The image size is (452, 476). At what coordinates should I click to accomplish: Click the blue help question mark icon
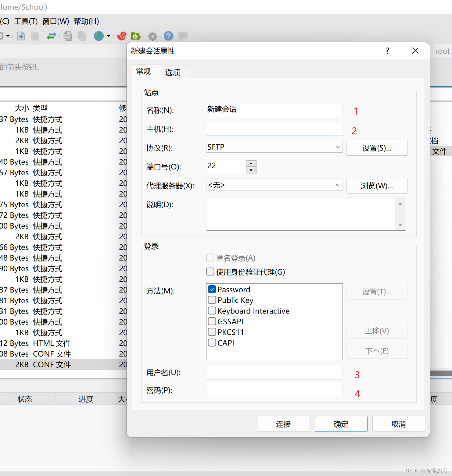coord(168,36)
